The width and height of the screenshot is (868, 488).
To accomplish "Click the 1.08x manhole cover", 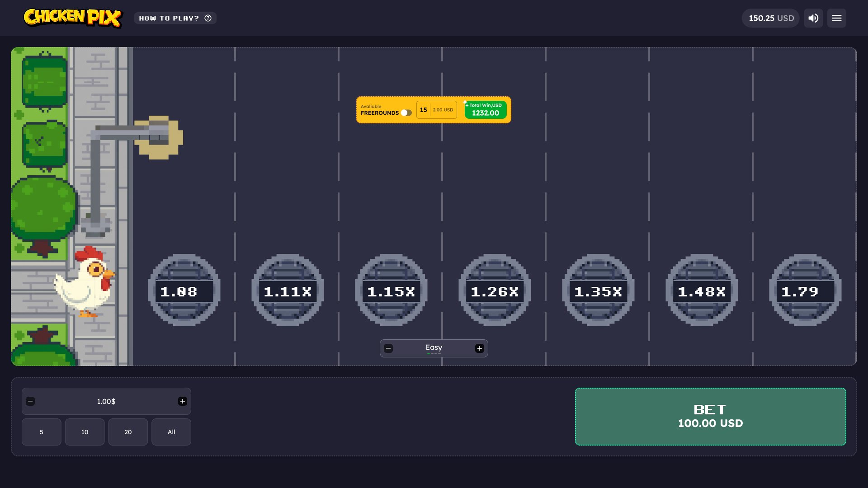I will (184, 291).
